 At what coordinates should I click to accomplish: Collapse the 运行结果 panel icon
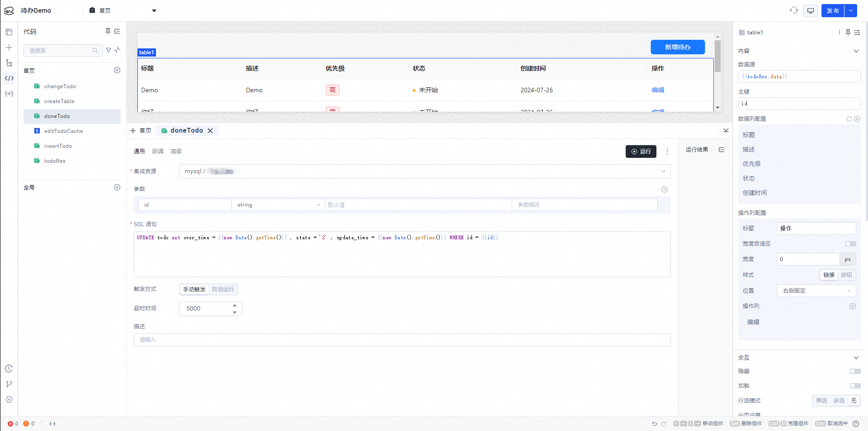[x=722, y=150]
